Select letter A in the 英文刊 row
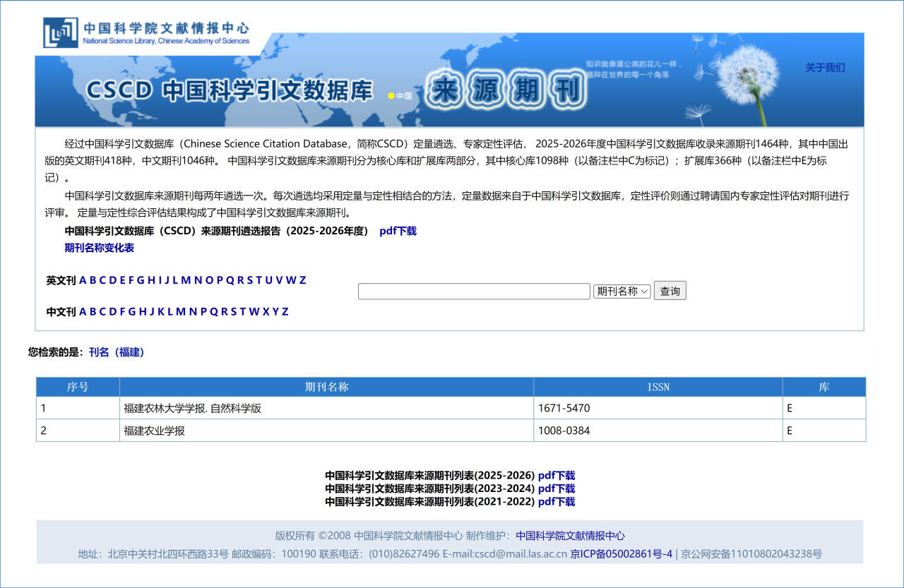The image size is (904, 588). coord(83,280)
